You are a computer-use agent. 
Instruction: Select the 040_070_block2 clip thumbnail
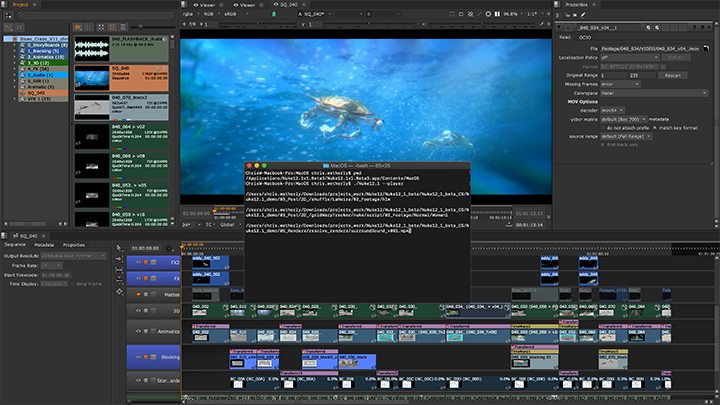click(91, 108)
